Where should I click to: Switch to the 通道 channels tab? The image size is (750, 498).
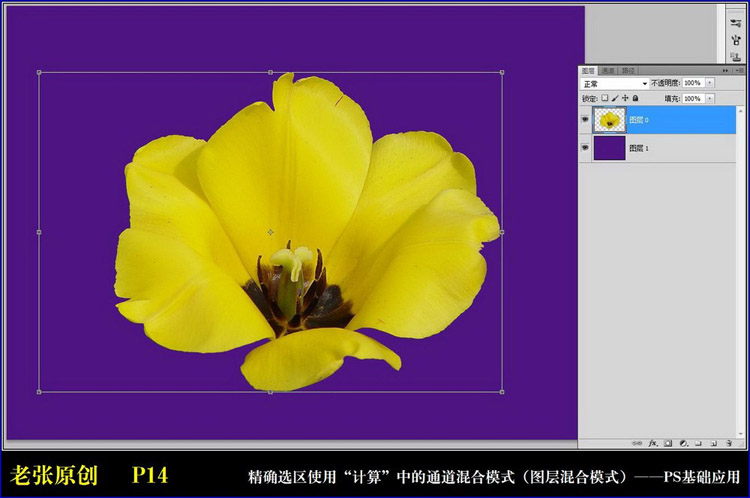click(608, 71)
